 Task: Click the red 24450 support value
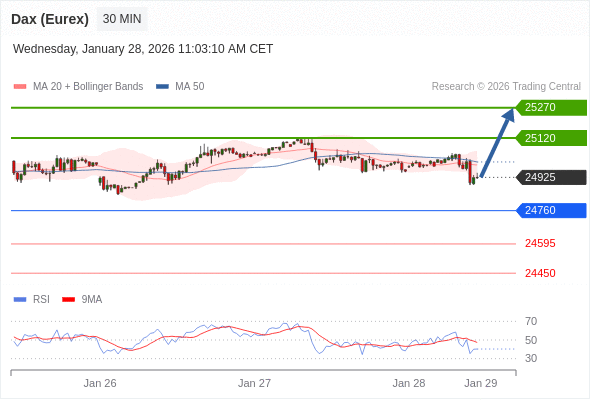tap(540, 273)
